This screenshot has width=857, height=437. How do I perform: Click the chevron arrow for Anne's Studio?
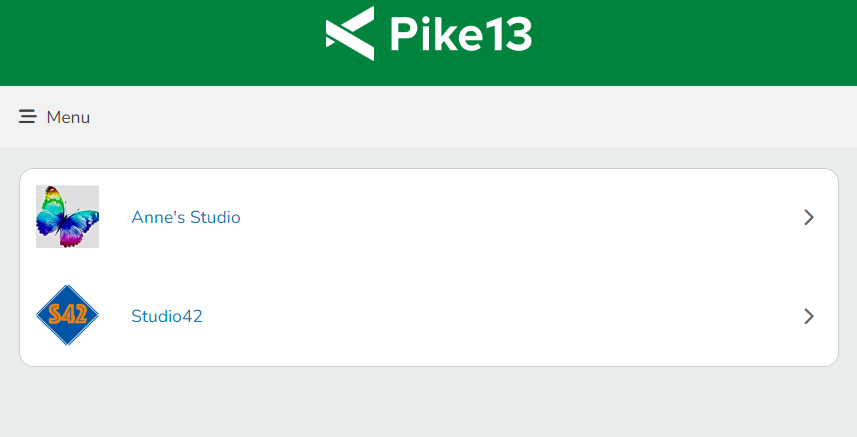(809, 217)
